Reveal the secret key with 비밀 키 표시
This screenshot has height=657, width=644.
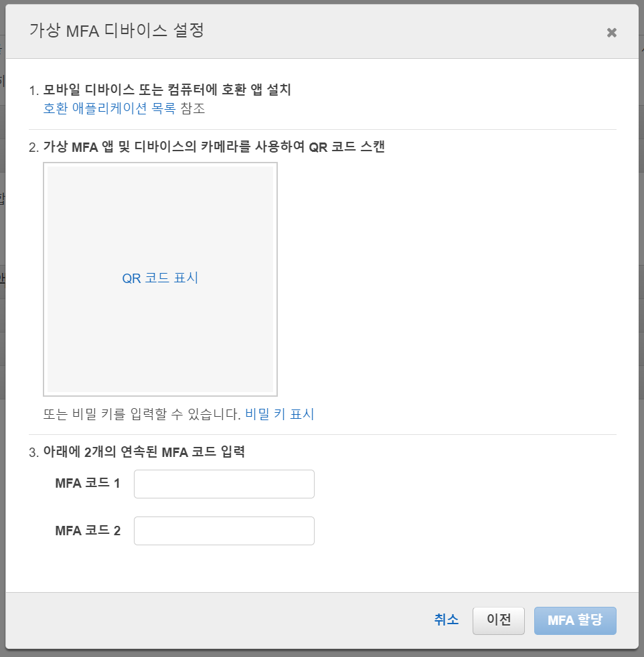[x=280, y=414]
